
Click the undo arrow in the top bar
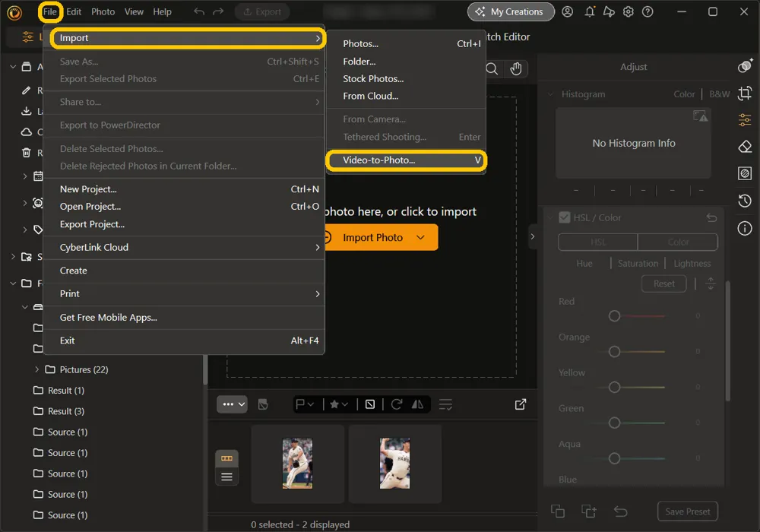pos(198,11)
